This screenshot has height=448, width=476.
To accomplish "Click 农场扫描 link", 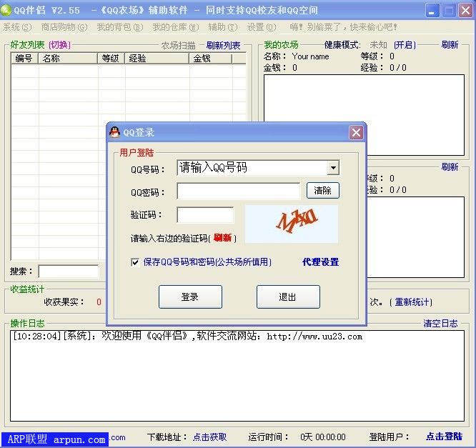I will [x=178, y=46].
